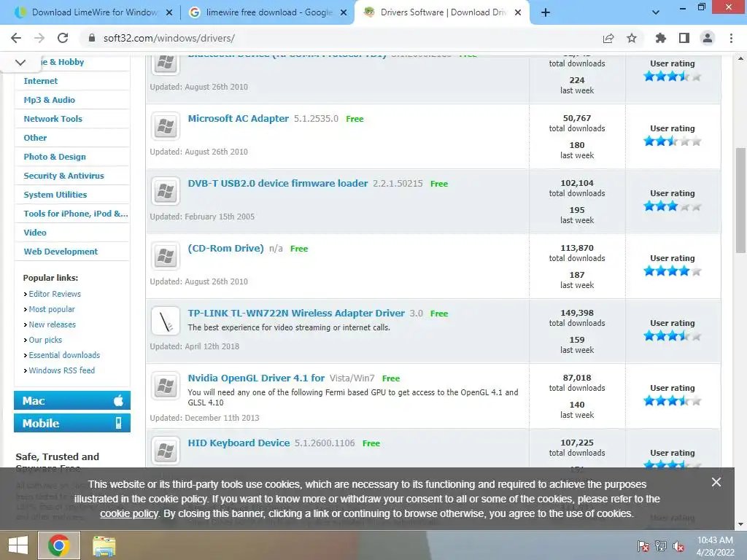Open HID Keyboard Device driver page

pos(239,443)
